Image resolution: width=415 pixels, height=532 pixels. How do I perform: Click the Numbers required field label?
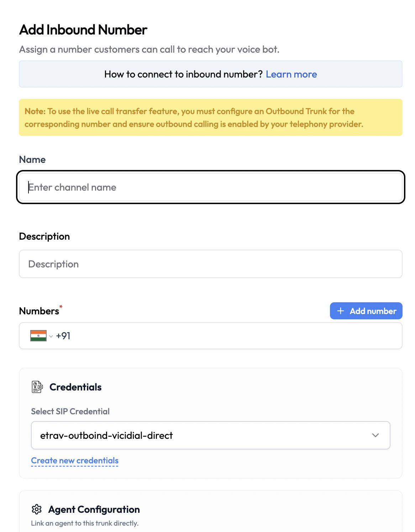point(39,311)
